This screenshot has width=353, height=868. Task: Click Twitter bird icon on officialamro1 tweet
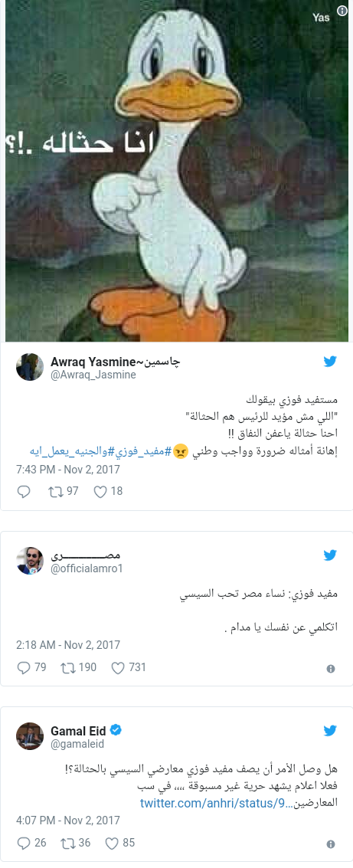pos(330,555)
